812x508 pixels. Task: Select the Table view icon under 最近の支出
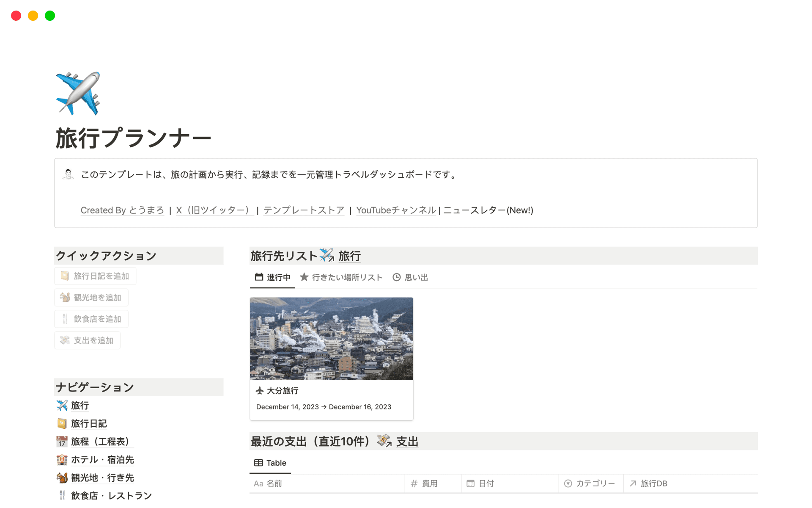click(259, 463)
